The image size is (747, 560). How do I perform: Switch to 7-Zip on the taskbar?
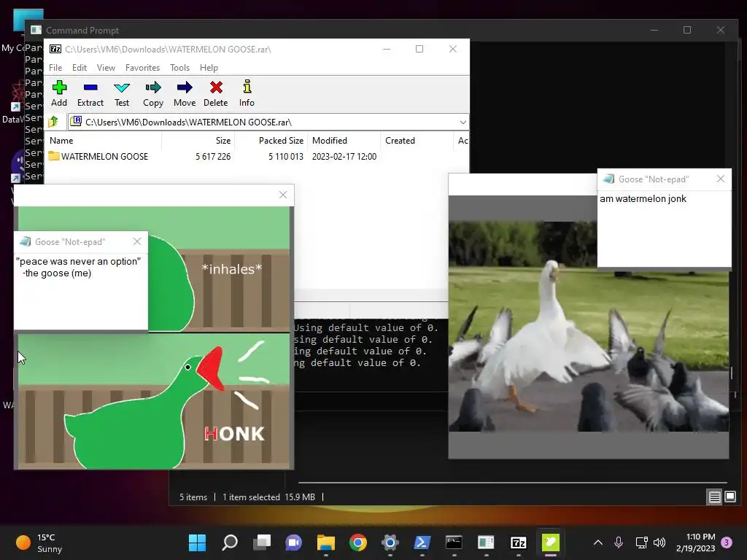tap(518, 542)
